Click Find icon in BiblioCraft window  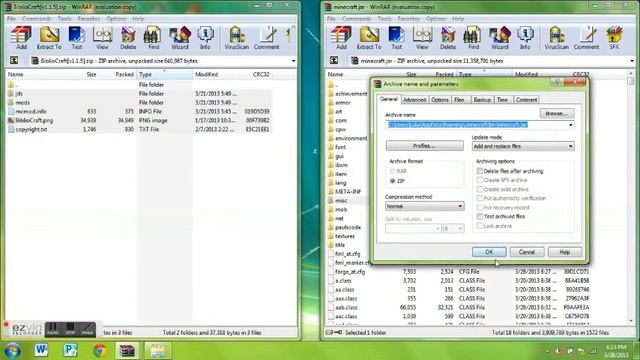pyautogui.click(x=153, y=38)
